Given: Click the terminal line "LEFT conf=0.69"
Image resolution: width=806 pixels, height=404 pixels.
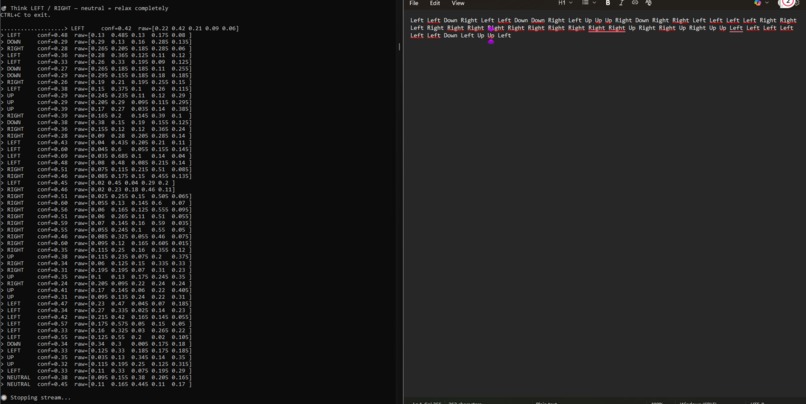Looking at the screenshot, I should point(96,156).
